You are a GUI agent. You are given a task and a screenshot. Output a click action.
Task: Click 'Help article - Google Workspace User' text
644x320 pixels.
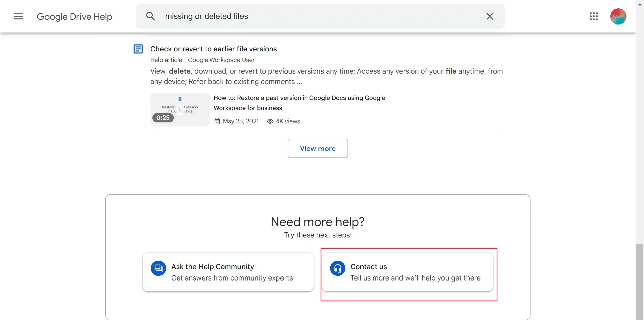(x=202, y=60)
